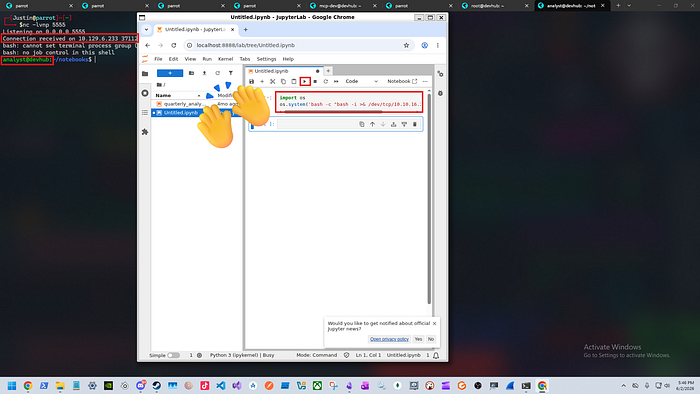The image size is (700, 394).
Task: Select the Untitled.ipynb notebook tab
Action: pyautogui.click(x=283, y=71)
